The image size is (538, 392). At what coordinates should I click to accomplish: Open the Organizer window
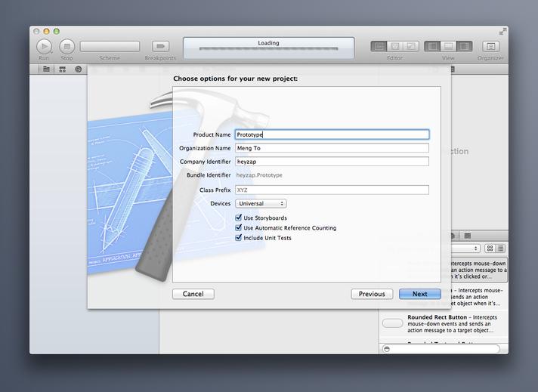[x=490, y=46]
